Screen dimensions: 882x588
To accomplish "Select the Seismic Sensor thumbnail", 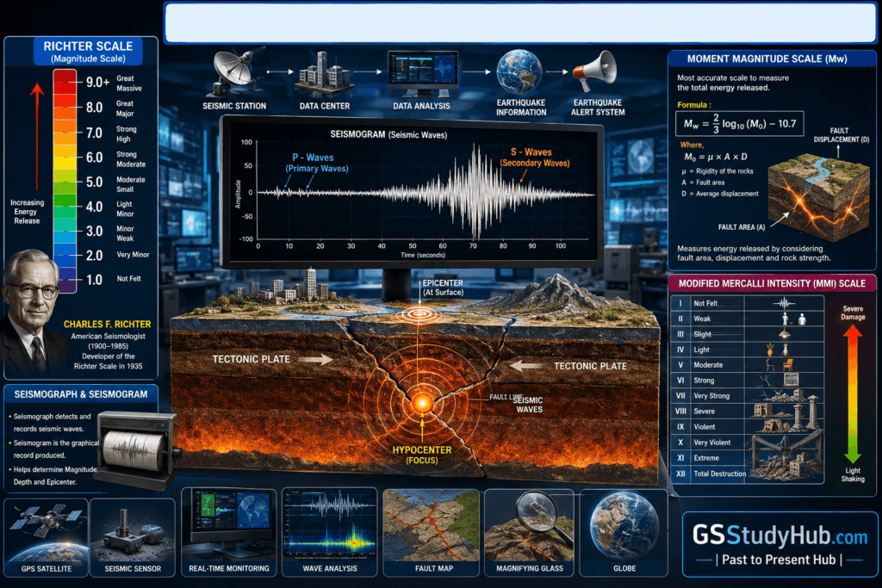I will (133, 538).
